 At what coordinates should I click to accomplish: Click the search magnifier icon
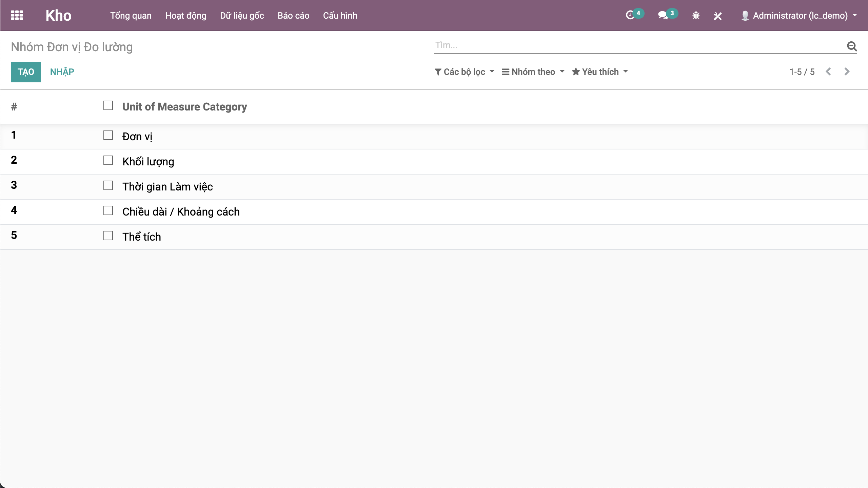pyautogui.click(x=852, y=46)
